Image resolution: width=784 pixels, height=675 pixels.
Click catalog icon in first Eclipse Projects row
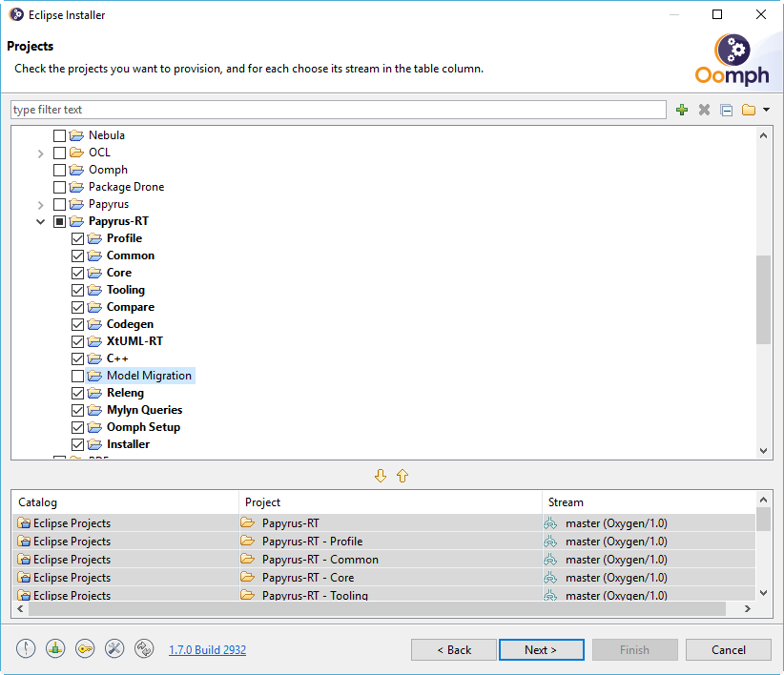[x=24, y=523]
